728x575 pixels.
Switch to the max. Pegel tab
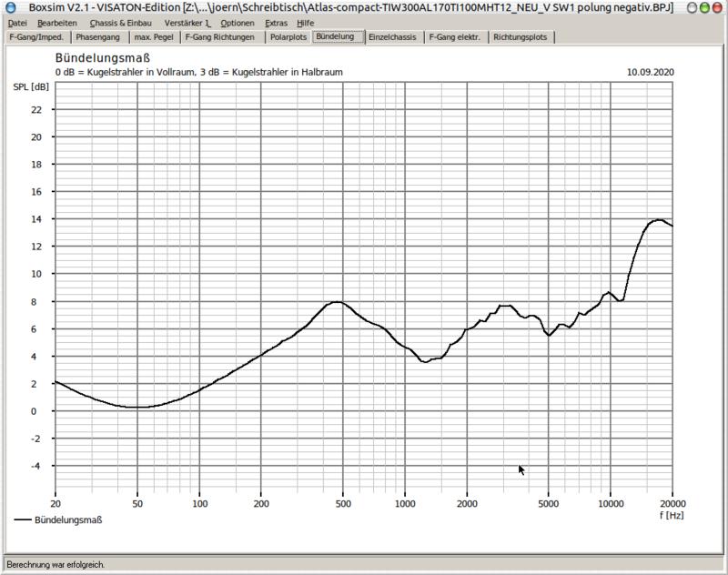154,37
